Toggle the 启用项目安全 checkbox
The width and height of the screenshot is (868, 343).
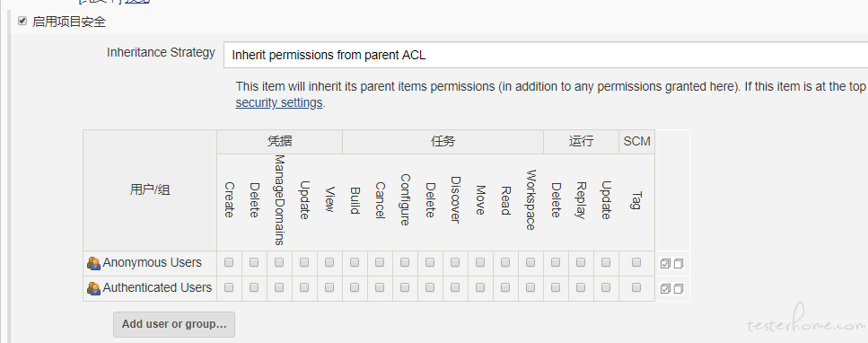coord(22,21)
